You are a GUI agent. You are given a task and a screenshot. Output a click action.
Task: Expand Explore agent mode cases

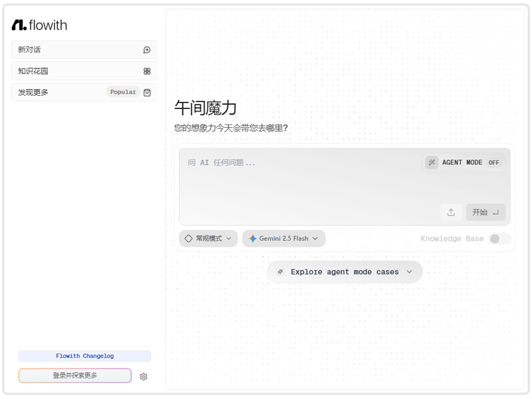pos(344,272)
